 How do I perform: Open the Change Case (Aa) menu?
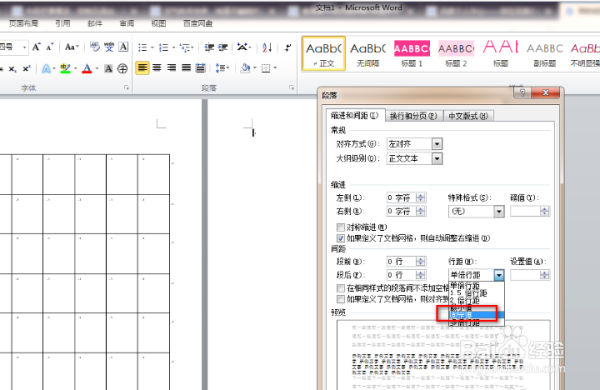pos(72,47)
